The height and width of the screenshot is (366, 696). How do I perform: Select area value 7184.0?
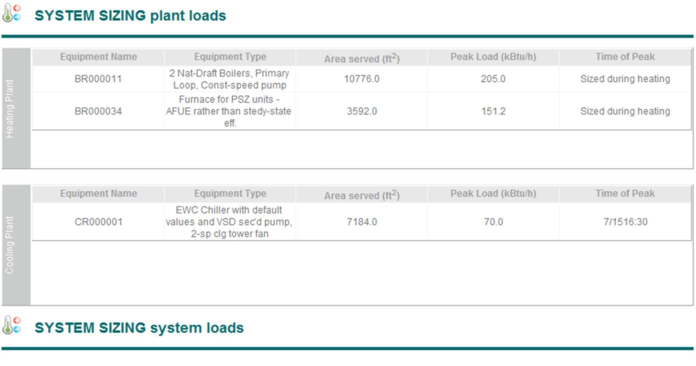[362, 222]
